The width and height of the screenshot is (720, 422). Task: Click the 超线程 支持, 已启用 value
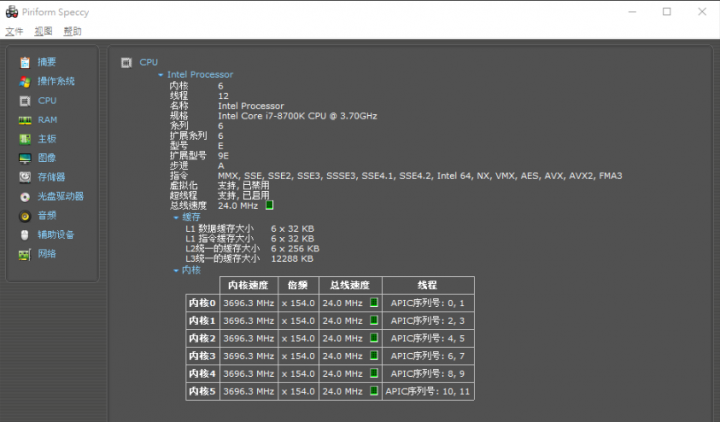point(243,196)
